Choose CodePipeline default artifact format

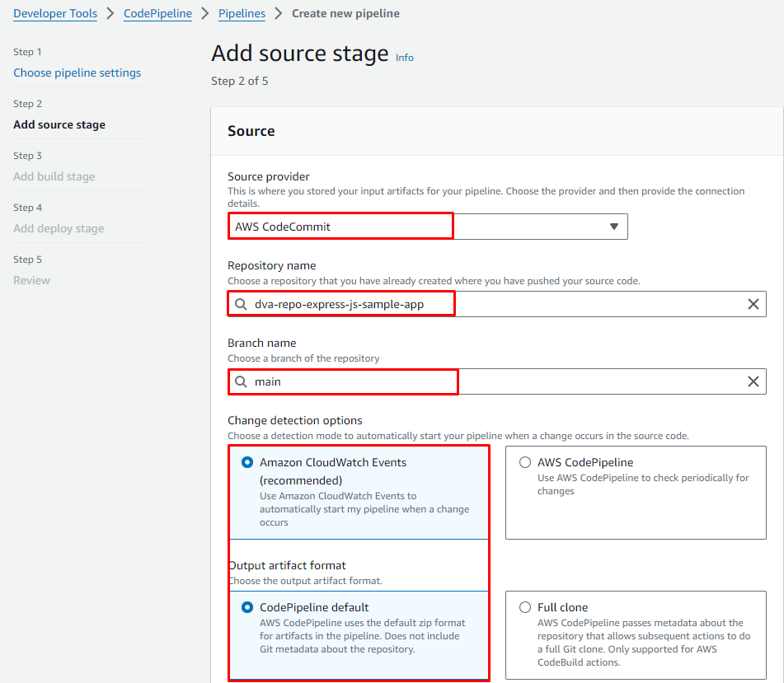(247, 608)
